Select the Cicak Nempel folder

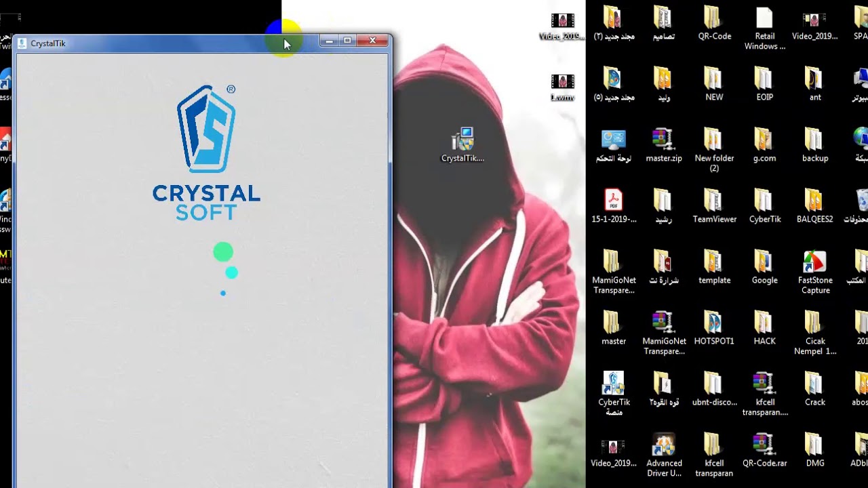point(814,333)
